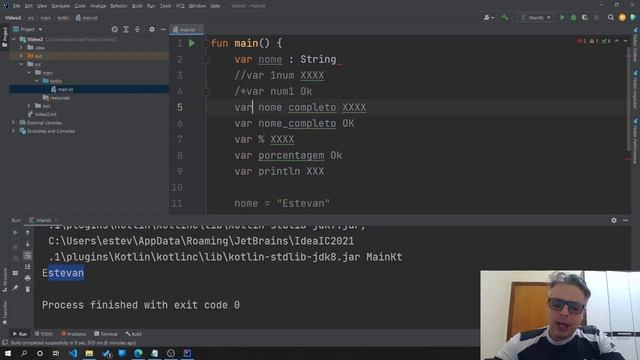Collapse the Video2 project root node
The height and width of the screenshot is (360, 640).
click(x=14, y=39)
